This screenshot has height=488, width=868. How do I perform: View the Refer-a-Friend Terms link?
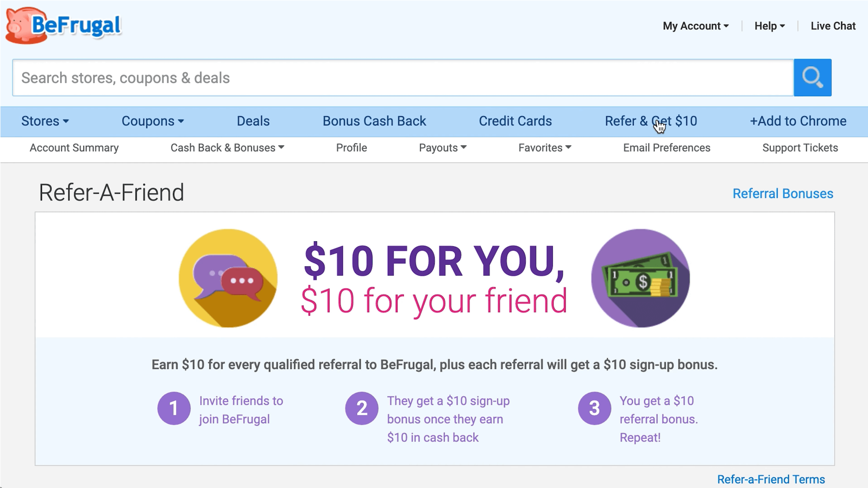coord(771,479)
